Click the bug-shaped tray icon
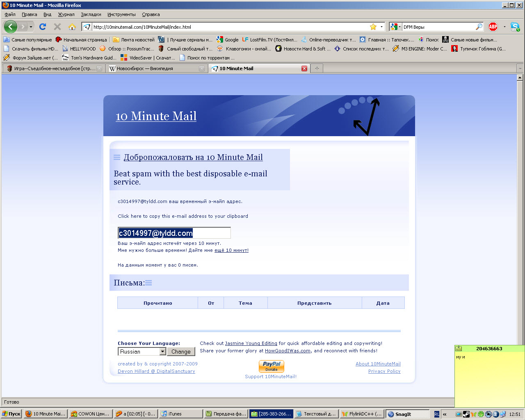The height and width of the screenshot is (420, 525). pos(488,414)
